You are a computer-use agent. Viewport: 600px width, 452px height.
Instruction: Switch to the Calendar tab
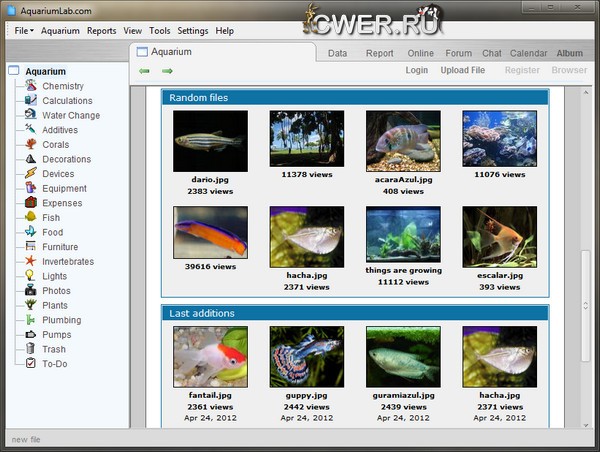528,53
